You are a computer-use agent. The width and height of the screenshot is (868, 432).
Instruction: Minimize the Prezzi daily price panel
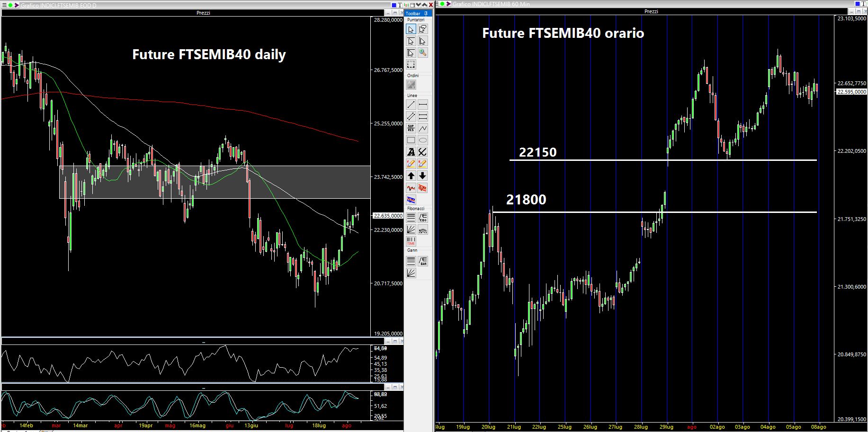tap(388, 13)
